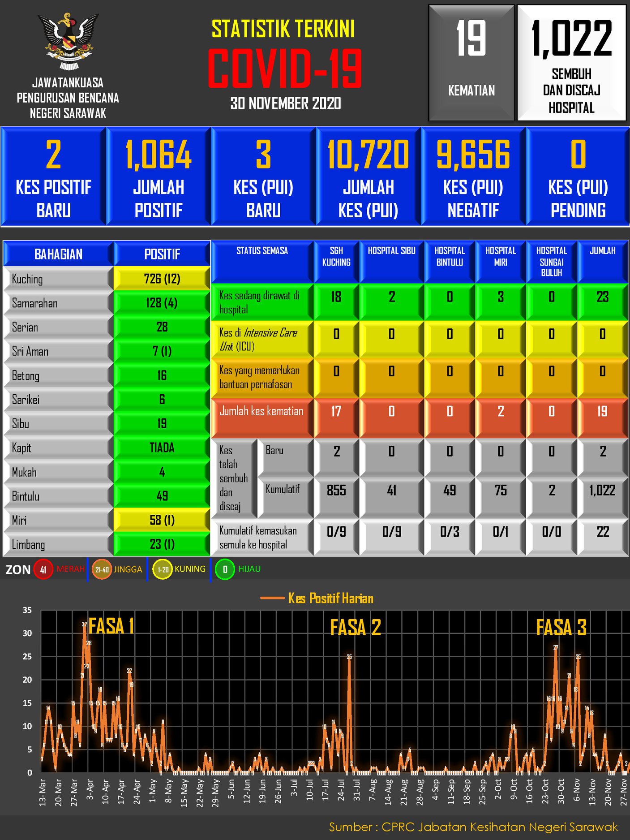The height and width of the screenshot is (840, 630).
Task: Click the SGH KUCHING column header
Action: (336, 262)
